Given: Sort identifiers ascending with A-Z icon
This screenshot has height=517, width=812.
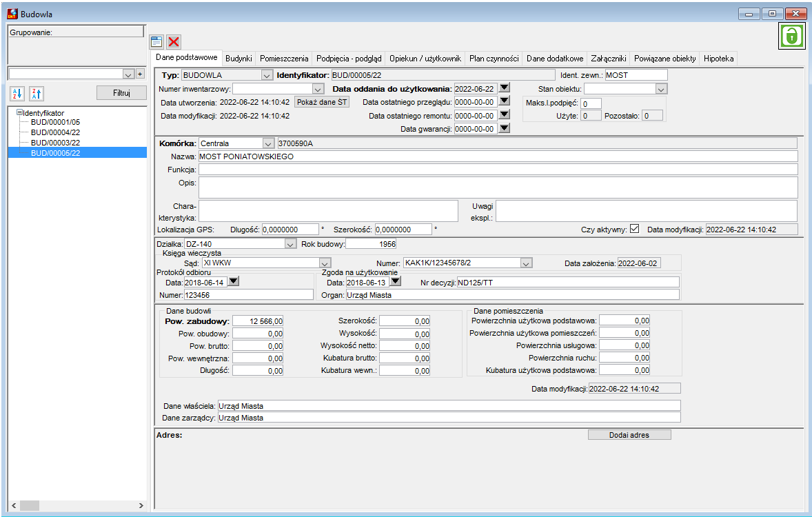Looking at the screenshot, I should (x=17, y=93).
